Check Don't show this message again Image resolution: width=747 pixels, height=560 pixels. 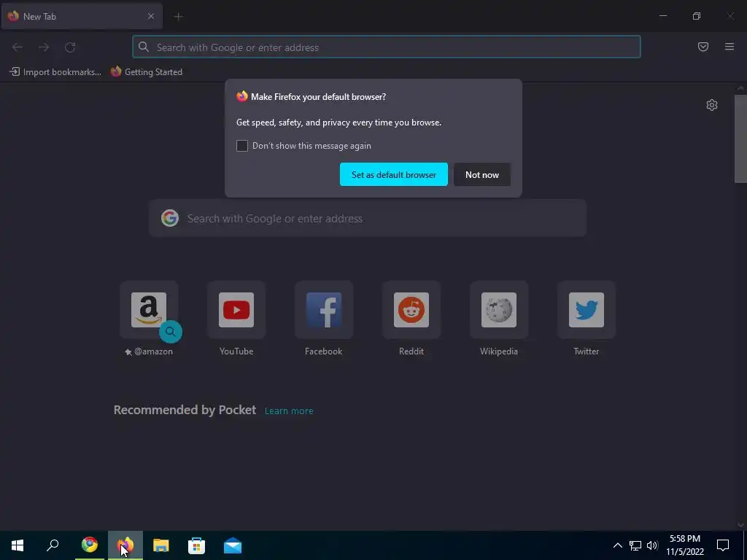[242, 146]
